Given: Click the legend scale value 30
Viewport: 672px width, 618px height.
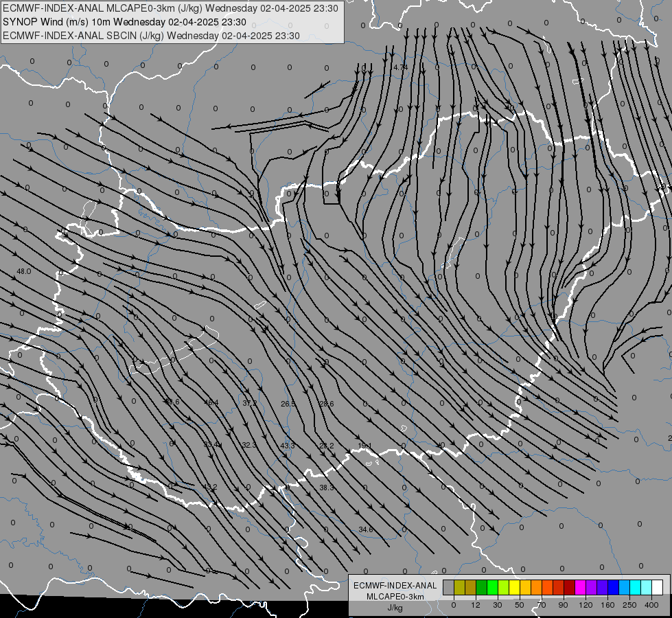Looking at the screenshot, I should 497,605.
